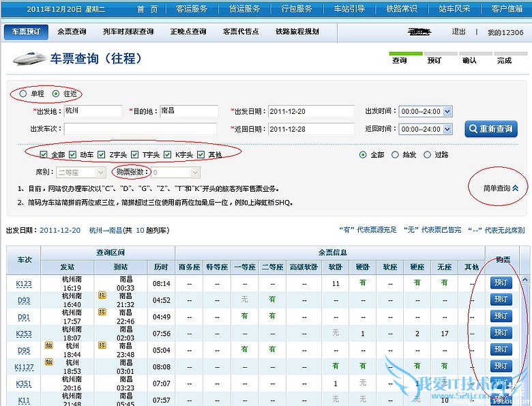Select the 始发 radio option
This screenshot has width=532, height=406.
[396, 155]
